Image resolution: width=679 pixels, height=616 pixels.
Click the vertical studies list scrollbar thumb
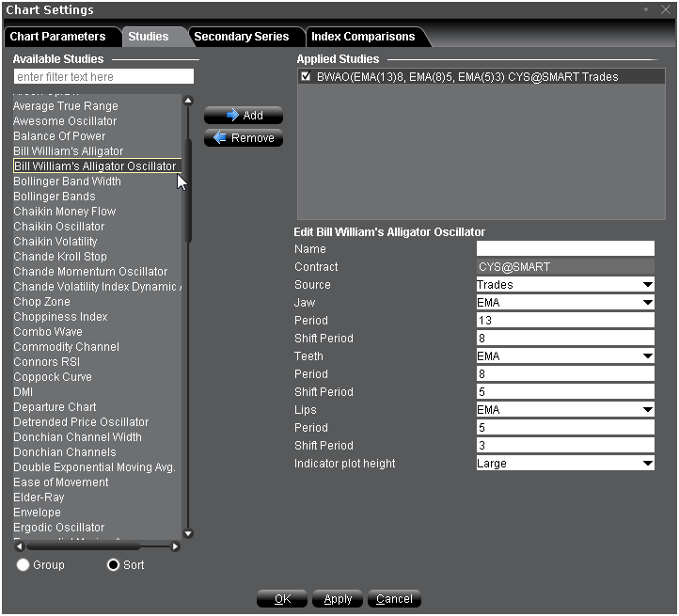click(x=188, y=188)
